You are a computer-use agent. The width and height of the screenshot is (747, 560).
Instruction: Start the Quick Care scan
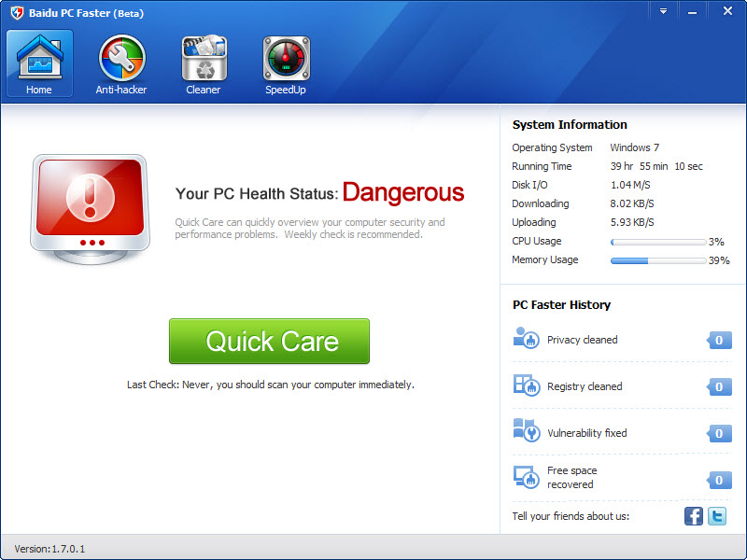click(269, 341)
